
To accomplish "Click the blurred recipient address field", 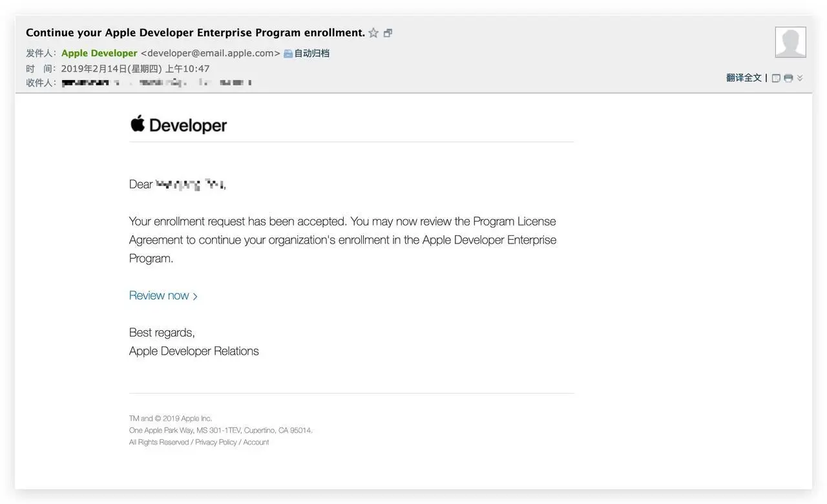I will (156, 83).
